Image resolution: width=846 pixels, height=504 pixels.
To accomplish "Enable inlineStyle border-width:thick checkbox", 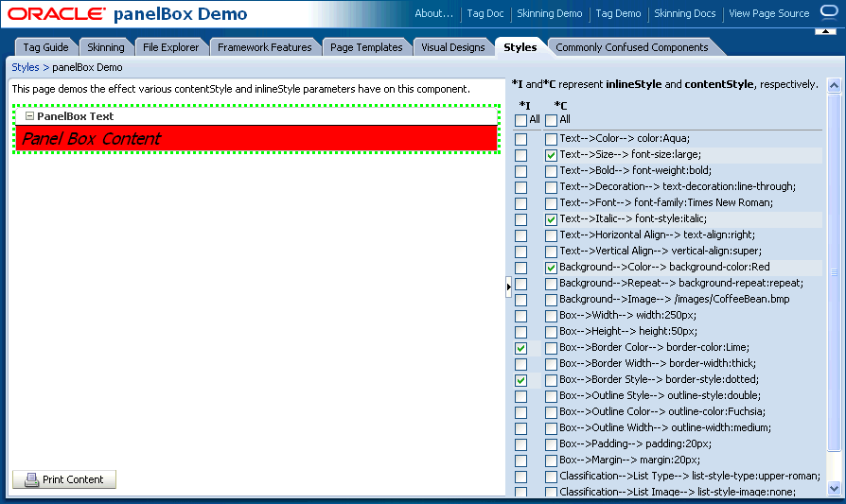I will click(x=520, y=364).
